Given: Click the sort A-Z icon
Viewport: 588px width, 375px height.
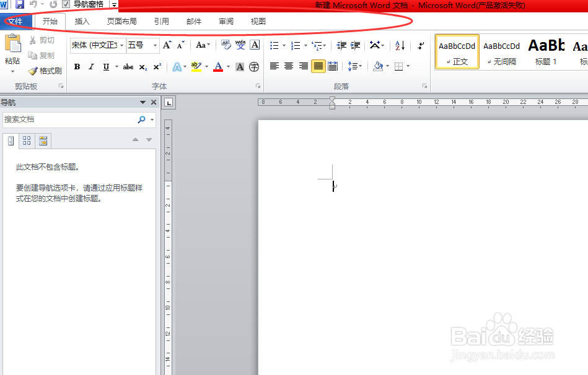Looking at the screenshot, I should click(x=400, y=46).
